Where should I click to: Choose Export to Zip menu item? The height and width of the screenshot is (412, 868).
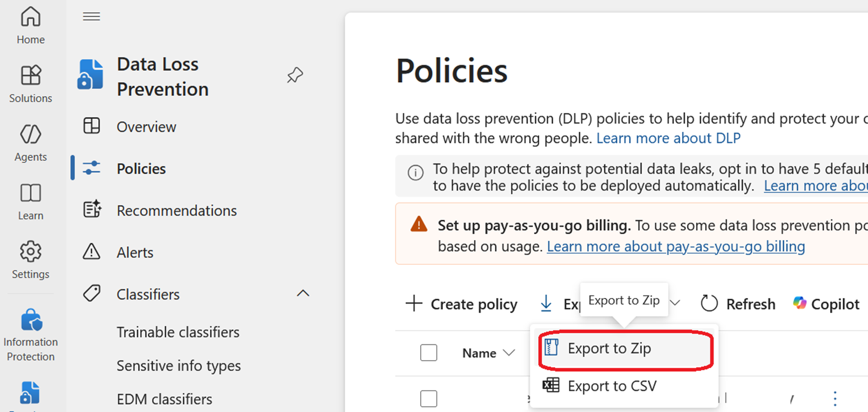(x=625, y=348)
